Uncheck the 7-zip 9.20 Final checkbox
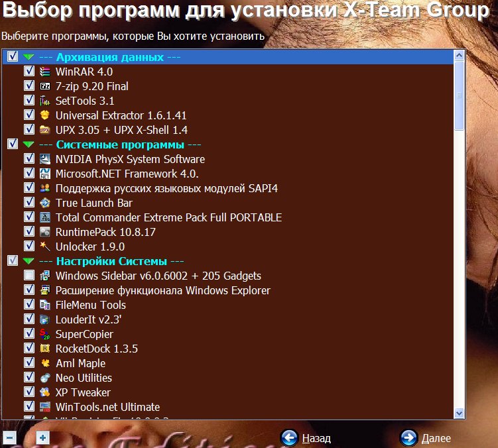 coord(29,85)
